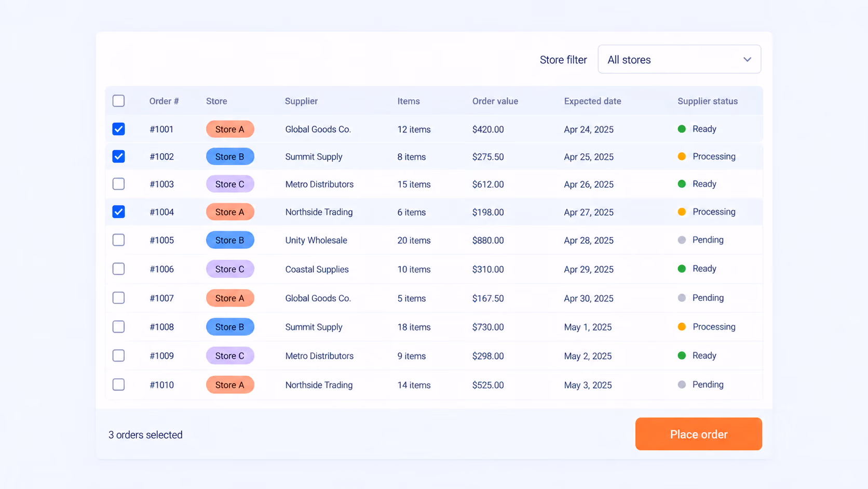This screenshot has width=868, height=489.
Task: Select order #1003 checkbox
Action: [x=118, y=184]
